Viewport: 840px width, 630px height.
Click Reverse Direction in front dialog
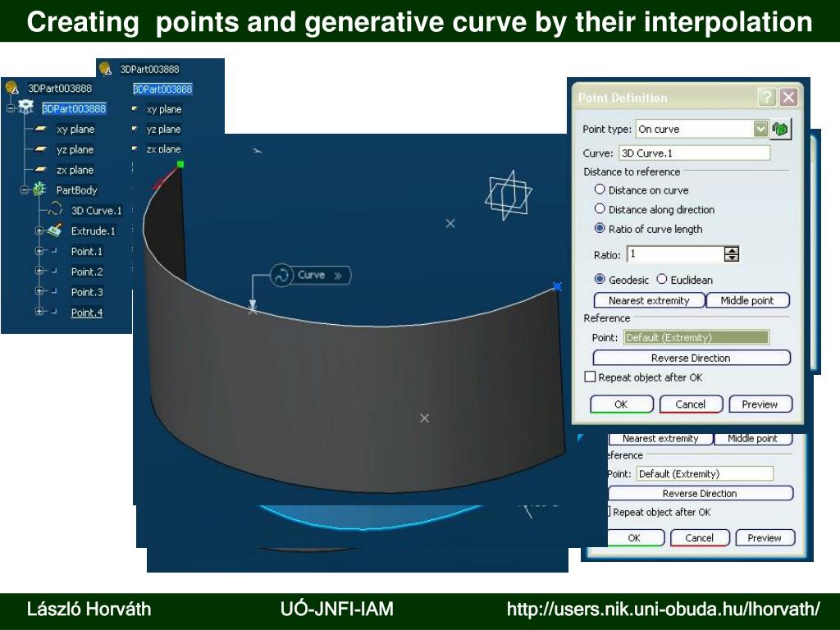[691, 358]
